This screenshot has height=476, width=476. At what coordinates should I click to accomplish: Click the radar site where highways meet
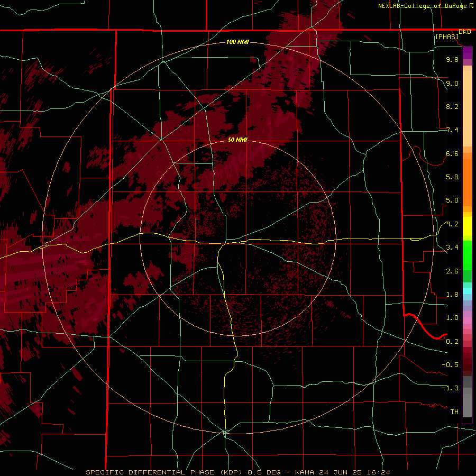coord(225,243)
